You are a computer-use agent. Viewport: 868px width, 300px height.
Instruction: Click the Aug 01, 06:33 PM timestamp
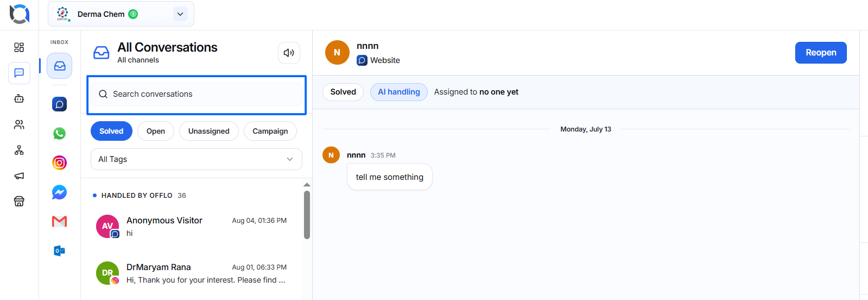259,267
